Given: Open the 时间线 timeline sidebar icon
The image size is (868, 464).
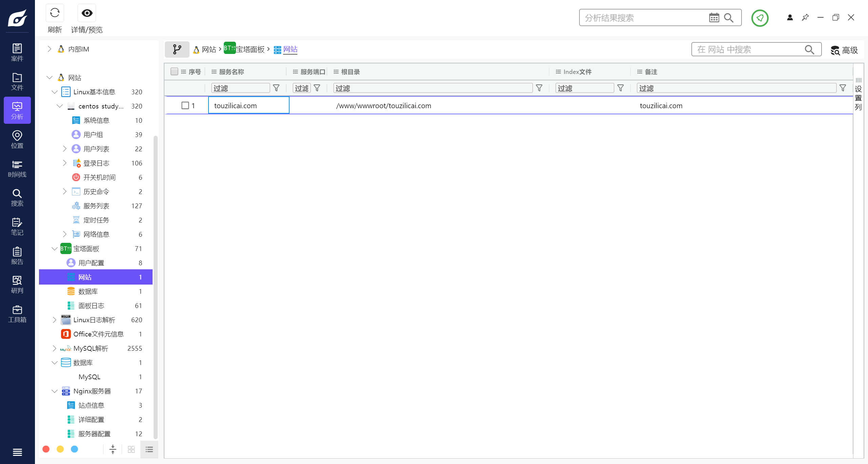Looking at the screenshot, I should (17, 169).
